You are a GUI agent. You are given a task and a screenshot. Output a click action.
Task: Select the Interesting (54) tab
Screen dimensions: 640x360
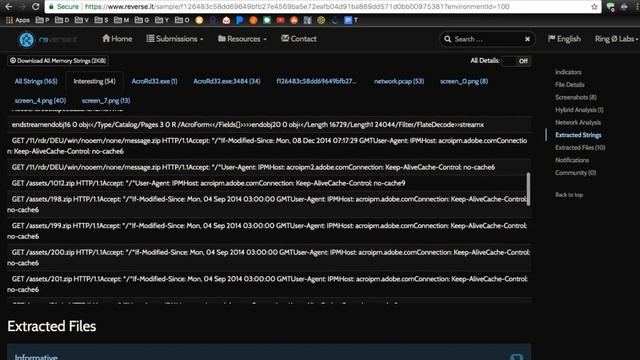[94, 81]
